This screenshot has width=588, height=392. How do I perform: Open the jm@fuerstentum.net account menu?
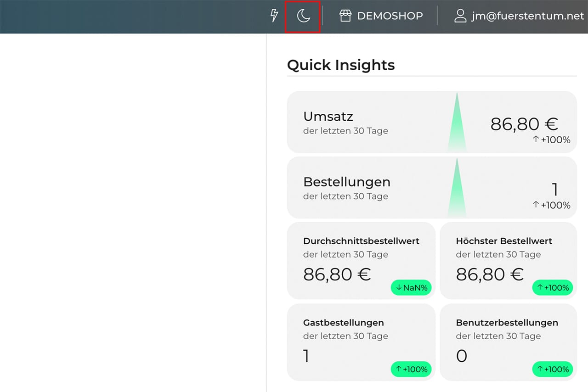(x=527, y=16)
